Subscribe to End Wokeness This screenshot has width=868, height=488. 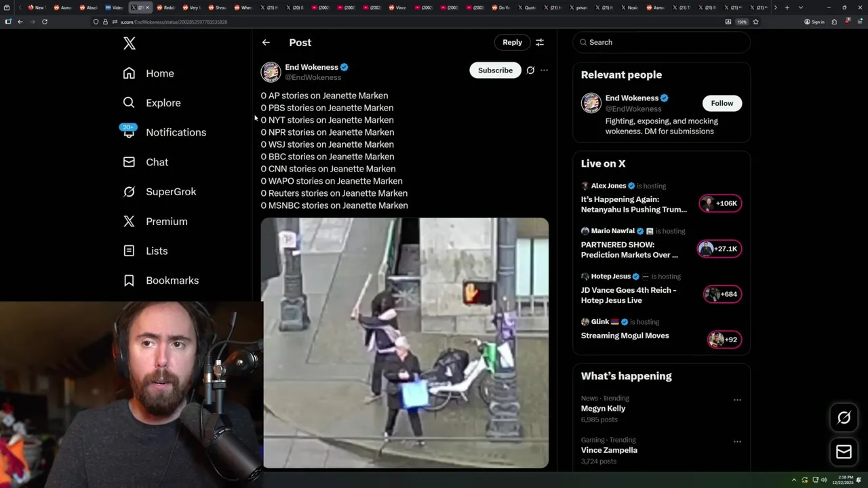[x=495, y=70]
